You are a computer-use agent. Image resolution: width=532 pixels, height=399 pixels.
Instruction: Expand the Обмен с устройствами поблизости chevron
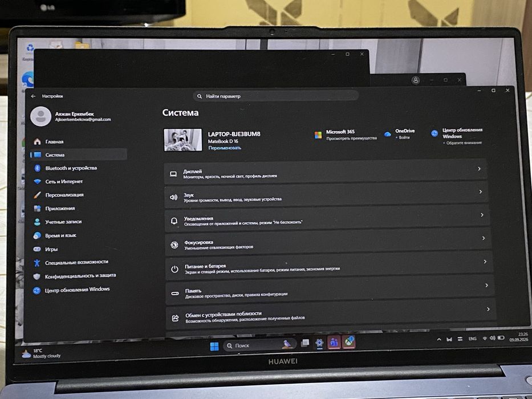click(488, 309)
